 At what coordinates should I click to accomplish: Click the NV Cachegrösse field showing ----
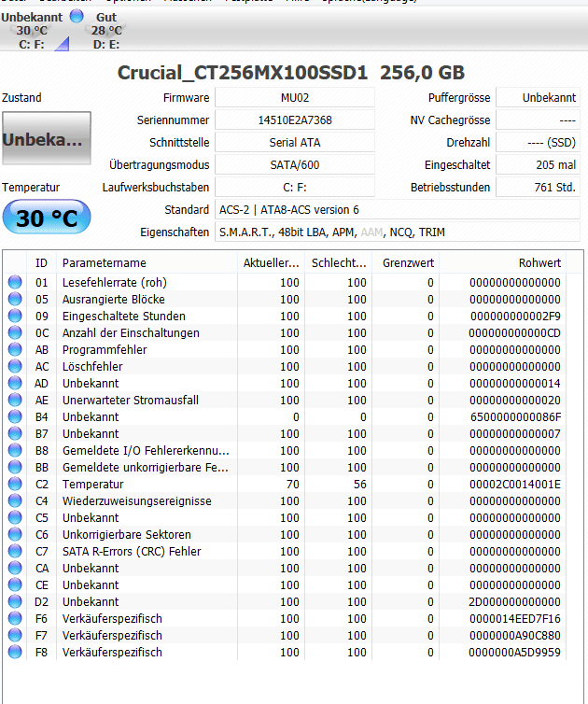539,120
